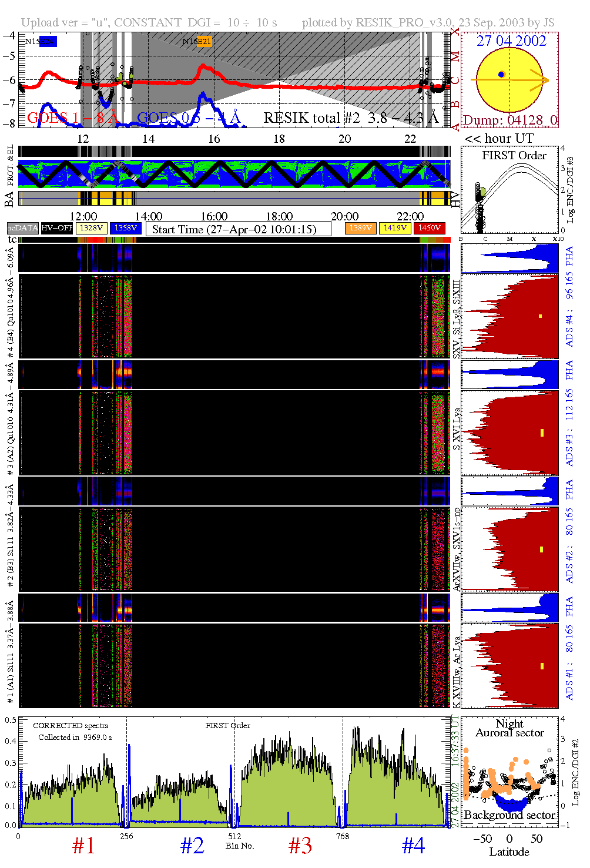590x868 pixels.
Task: Select the red 1450V voltage swatch
Action: tap(430, 228)
